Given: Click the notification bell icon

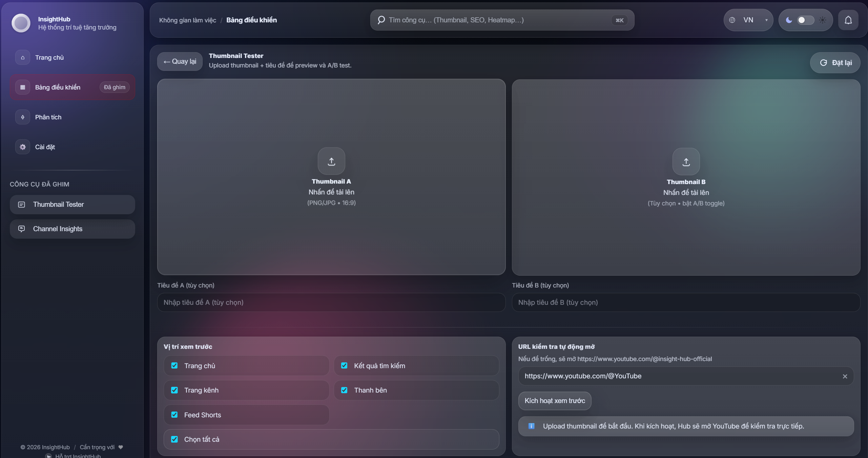Looking at the screenshot, I should point(848,20).
